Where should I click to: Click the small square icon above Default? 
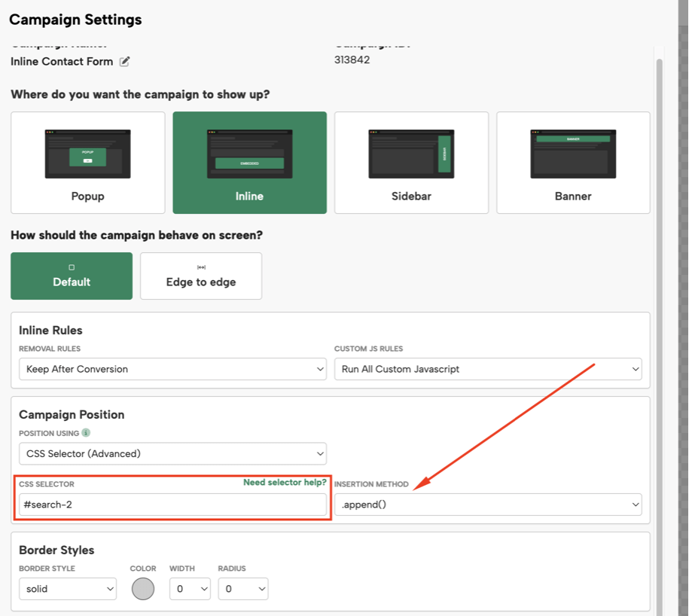click(72, 267)
